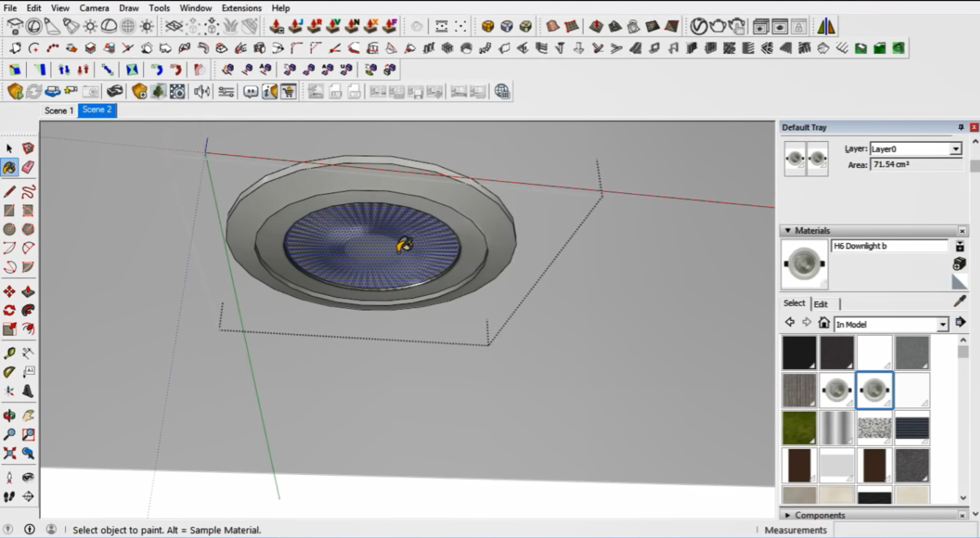Viewport: 980px width, 538px height.
Task: Open the In Model library dropdown
Action: tap(943, 325)
